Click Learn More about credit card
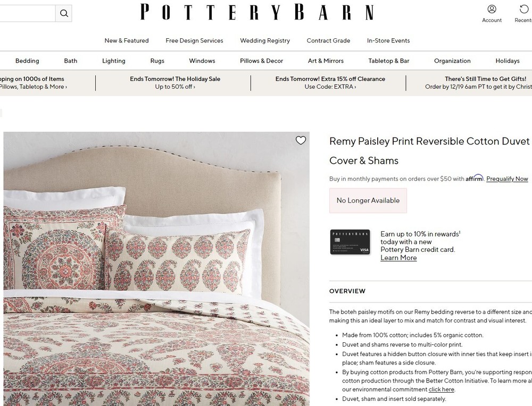The width and height of the screenshot is (532, 406). tap(398, 258)
